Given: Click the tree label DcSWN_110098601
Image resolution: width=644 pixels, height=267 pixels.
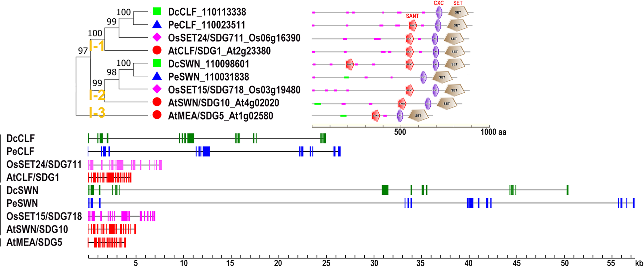Looking at the screenshot, I should point(208,64).
